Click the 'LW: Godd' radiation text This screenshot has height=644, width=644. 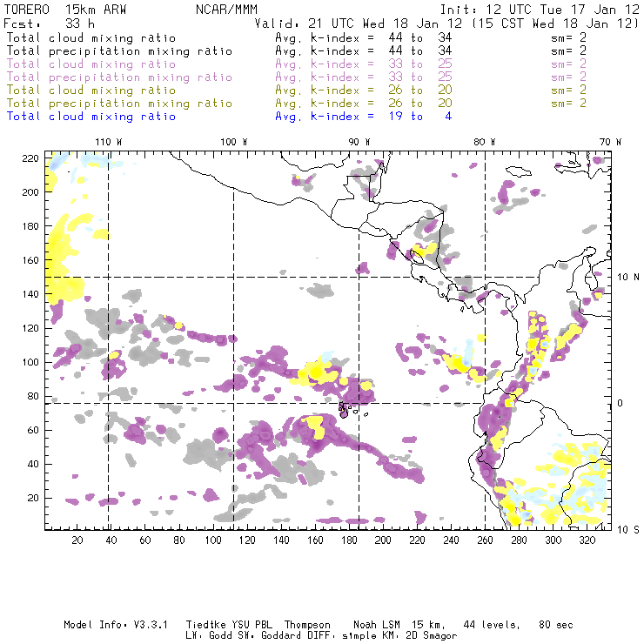point(209,636)
